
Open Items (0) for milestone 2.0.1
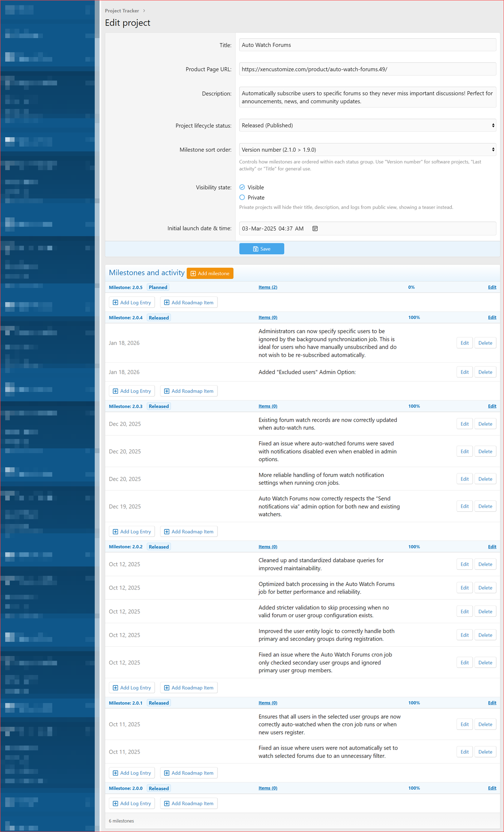click(x=268, y=703)
